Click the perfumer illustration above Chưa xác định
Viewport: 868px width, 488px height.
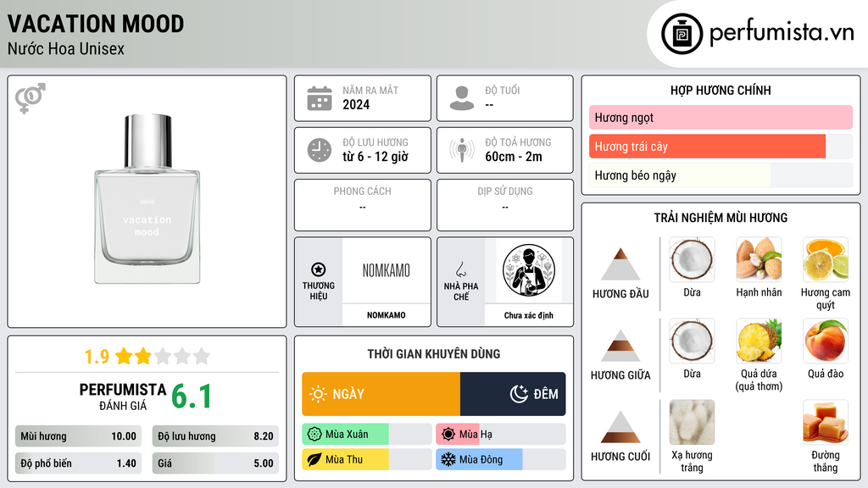(x=529, y=270)
